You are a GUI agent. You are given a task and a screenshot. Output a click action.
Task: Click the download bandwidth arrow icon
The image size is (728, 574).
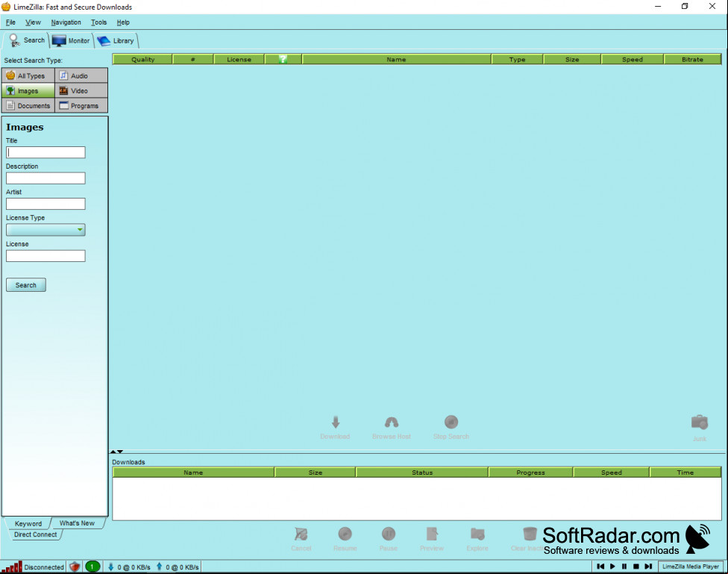click(111, 567)
